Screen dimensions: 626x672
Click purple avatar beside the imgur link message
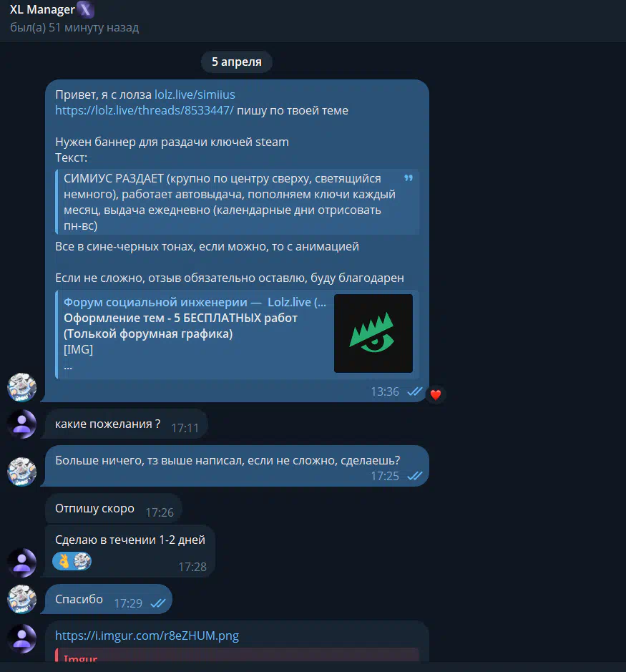point(22,638)
